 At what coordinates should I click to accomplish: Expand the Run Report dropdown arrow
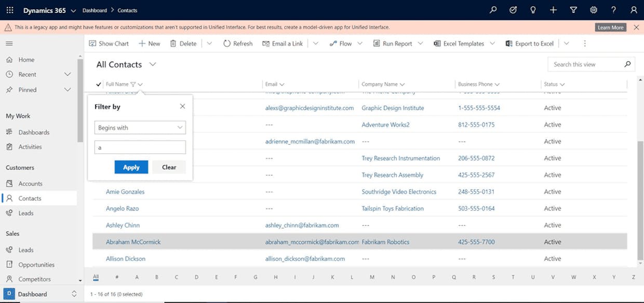tap(420, 44)
